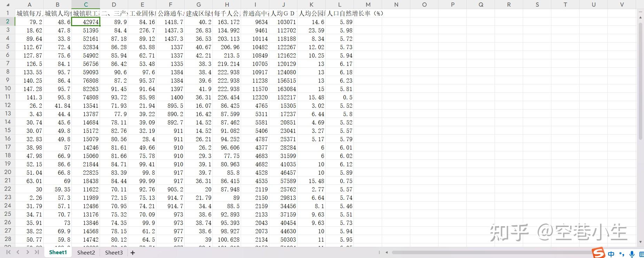Select row 15 header
This screenshot has height=258, width=644.
(x=8, y=130)
